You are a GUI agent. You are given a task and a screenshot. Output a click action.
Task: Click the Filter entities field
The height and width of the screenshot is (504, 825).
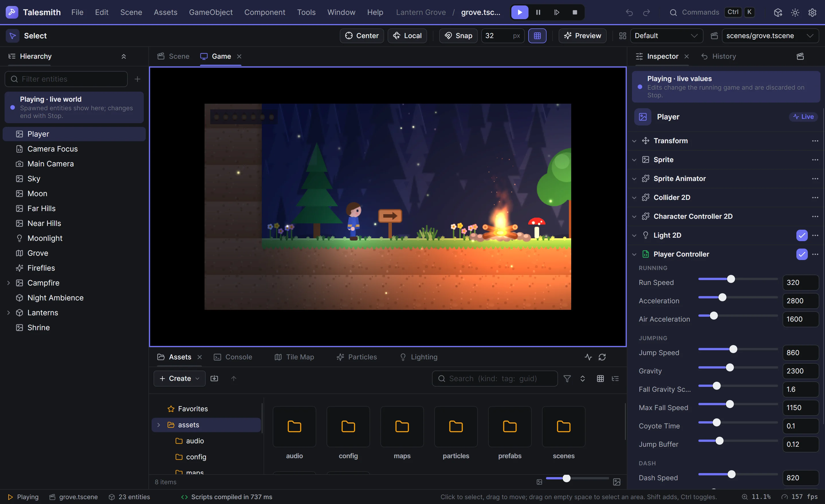click(x=66, y=79)
